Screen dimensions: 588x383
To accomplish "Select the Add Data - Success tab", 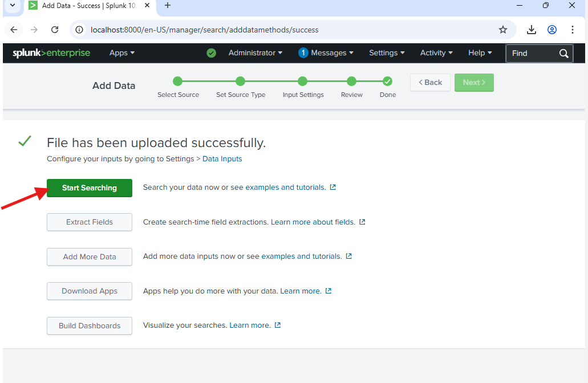I will (90, 6).
